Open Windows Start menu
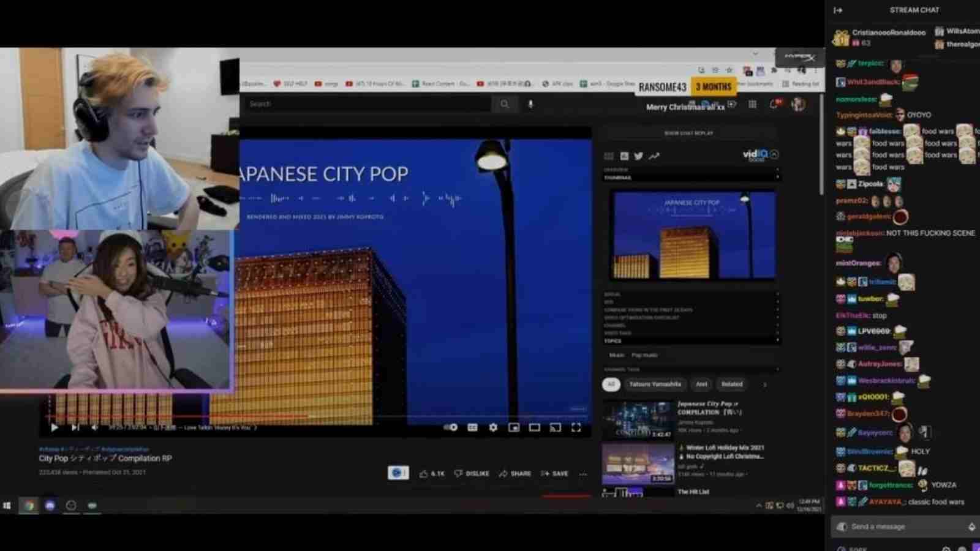 7,505
